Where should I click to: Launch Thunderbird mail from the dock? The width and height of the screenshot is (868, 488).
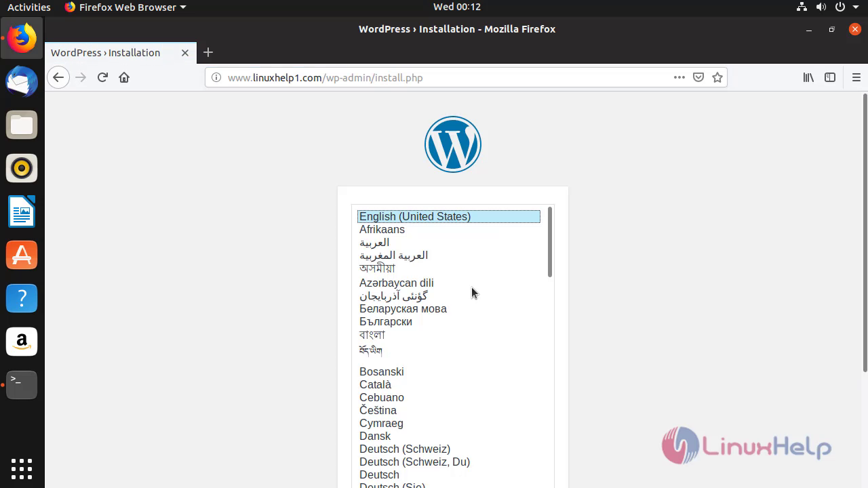tap(22, 82)
